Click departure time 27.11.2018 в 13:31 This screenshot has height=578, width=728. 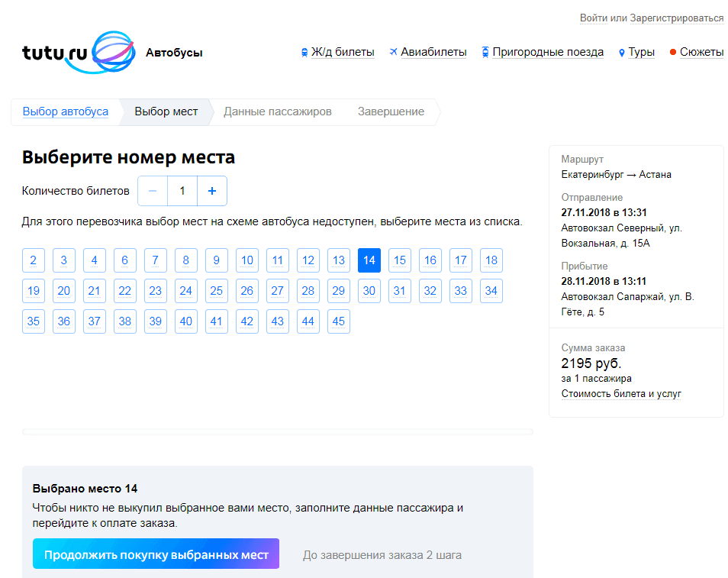[x=604, y=213]
